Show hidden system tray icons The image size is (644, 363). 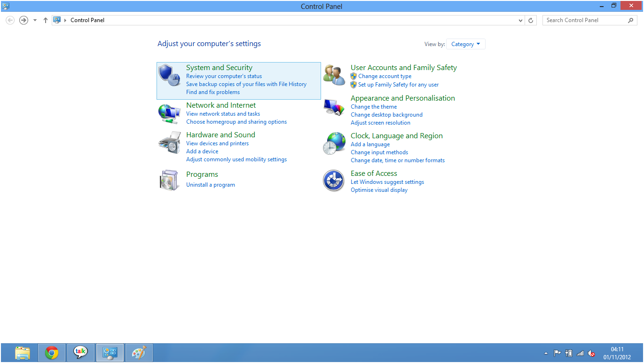tap(546, 353)
